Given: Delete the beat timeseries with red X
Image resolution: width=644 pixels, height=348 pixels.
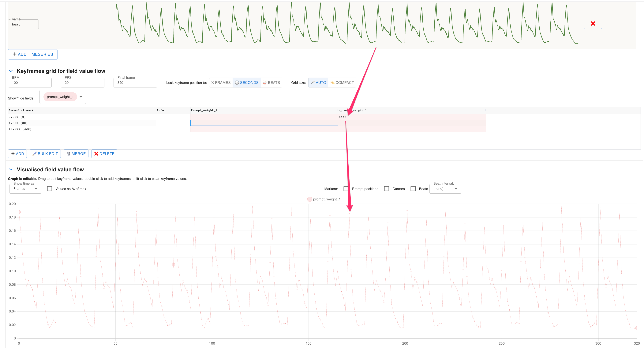Looking at the screenshot, I should 593,24.
